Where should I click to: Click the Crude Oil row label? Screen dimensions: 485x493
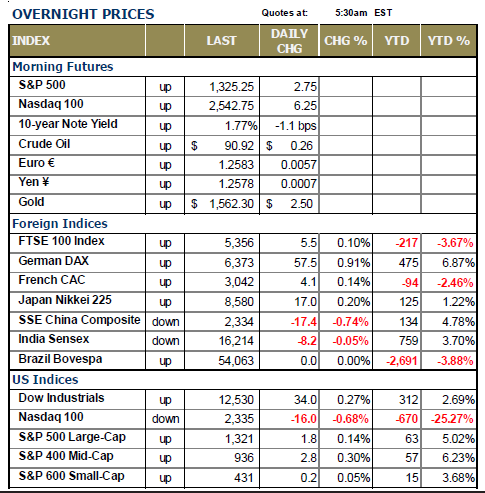(44, 144)
